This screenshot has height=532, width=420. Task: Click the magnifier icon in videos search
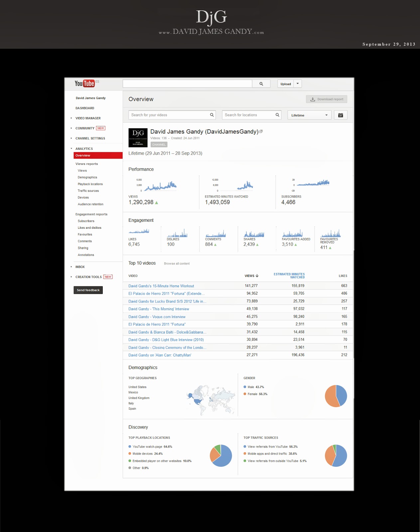[212, 115]
